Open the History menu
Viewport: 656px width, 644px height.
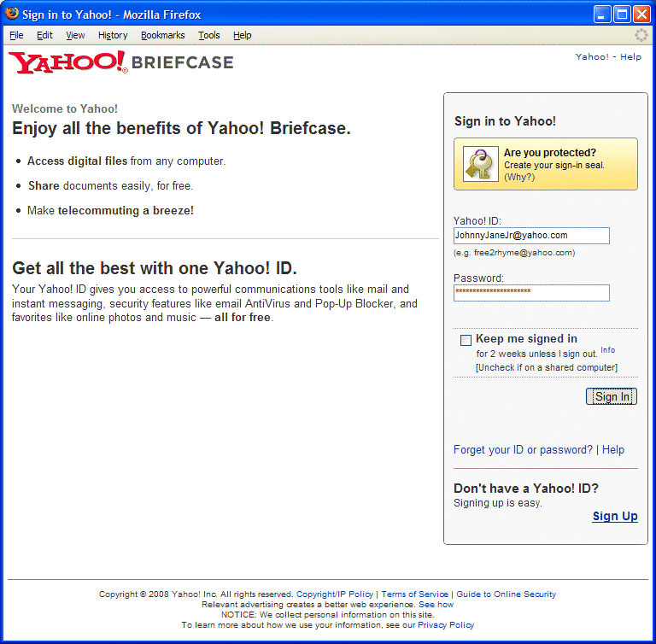click(113, 35)
